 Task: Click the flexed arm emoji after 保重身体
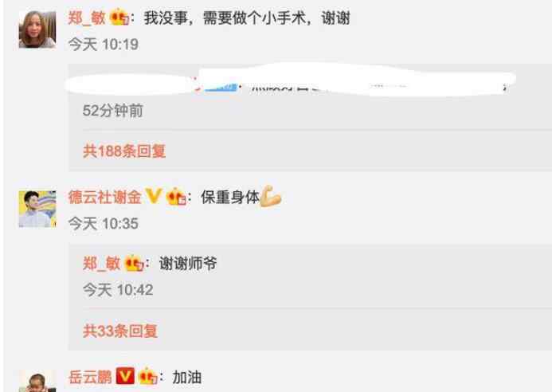point(271,196)
